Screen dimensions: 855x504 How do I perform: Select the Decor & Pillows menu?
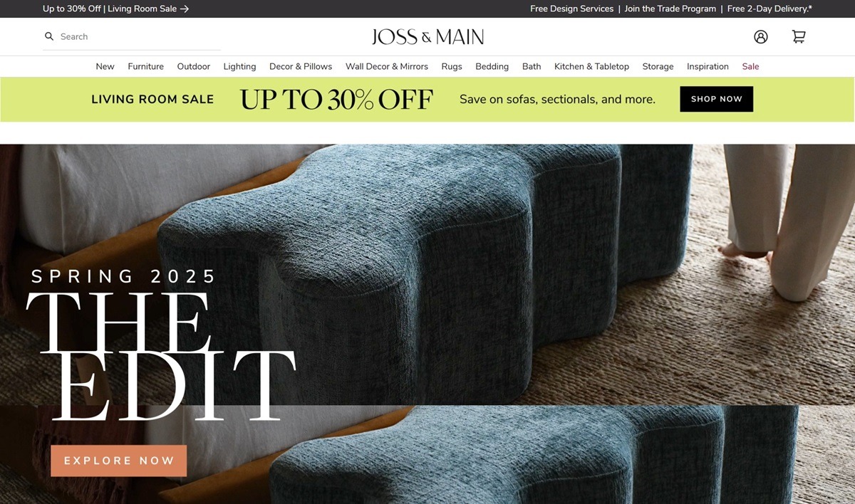tap(301, 66)
